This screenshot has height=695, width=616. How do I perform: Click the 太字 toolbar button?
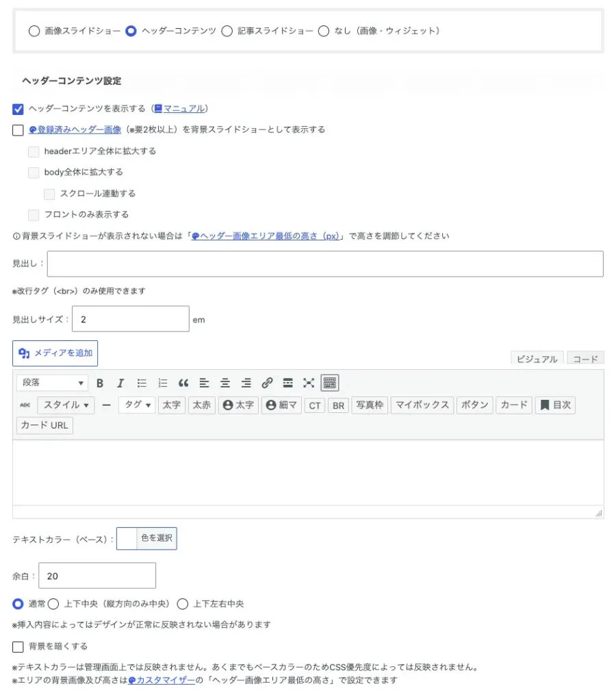[172, 405]
